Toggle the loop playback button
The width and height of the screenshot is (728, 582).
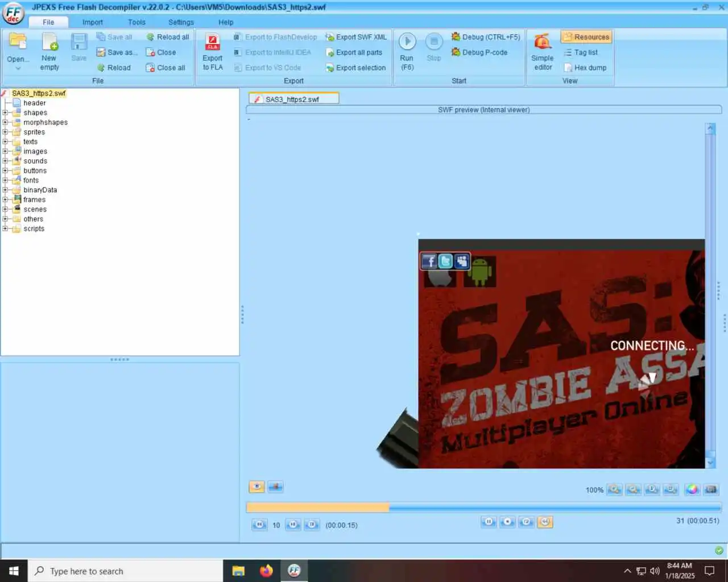point(526,522)
